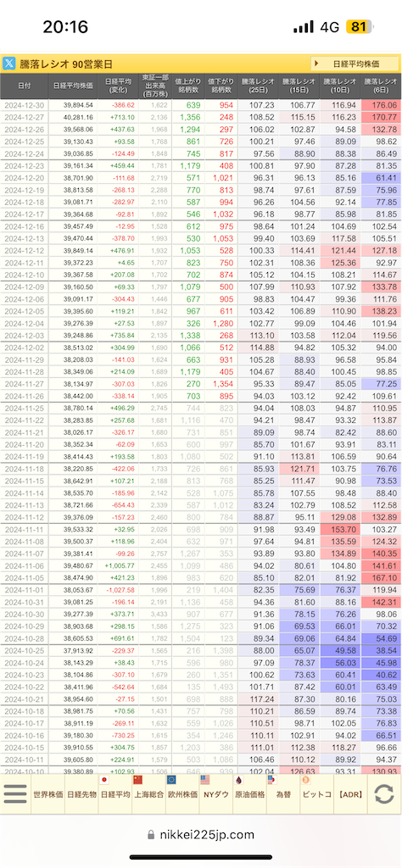
Task: Open the 【ADR】 tab
Action: pos(350,793)
